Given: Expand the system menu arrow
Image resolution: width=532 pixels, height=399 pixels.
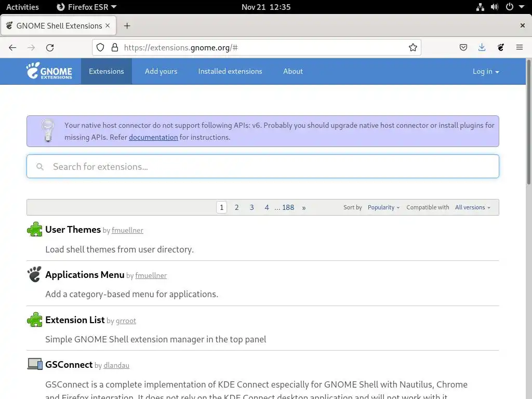Looking at the screenshot, I should (522, 7).
